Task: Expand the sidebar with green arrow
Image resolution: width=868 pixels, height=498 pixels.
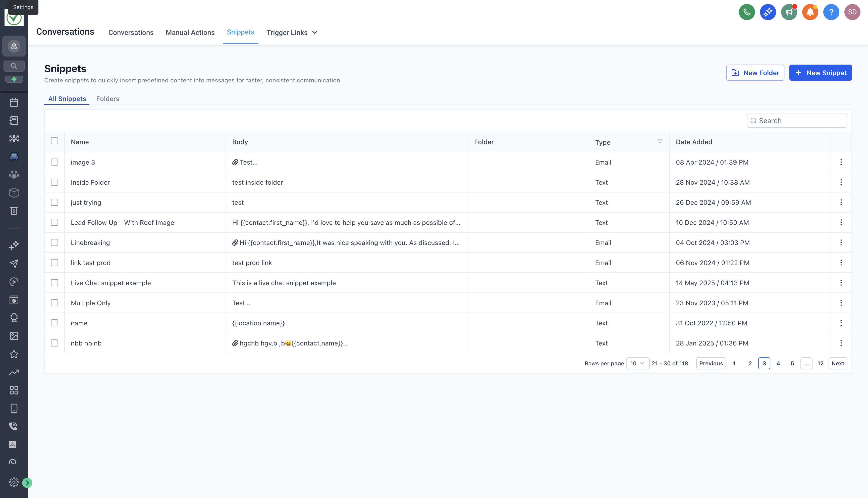Action: pyautogui.click(x=27, y=483)
